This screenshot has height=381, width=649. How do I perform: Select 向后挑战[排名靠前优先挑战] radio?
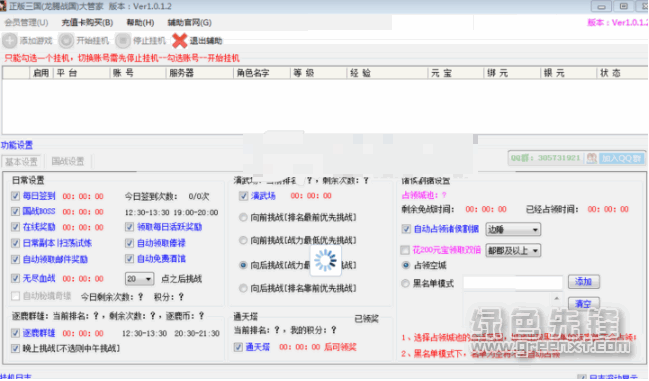tap(243, 288)
